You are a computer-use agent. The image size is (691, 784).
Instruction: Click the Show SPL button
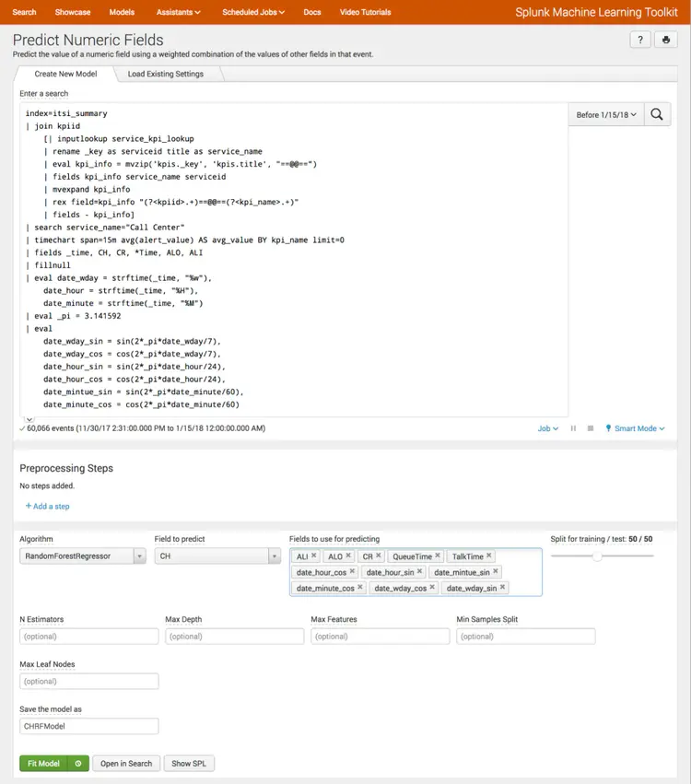189,763
